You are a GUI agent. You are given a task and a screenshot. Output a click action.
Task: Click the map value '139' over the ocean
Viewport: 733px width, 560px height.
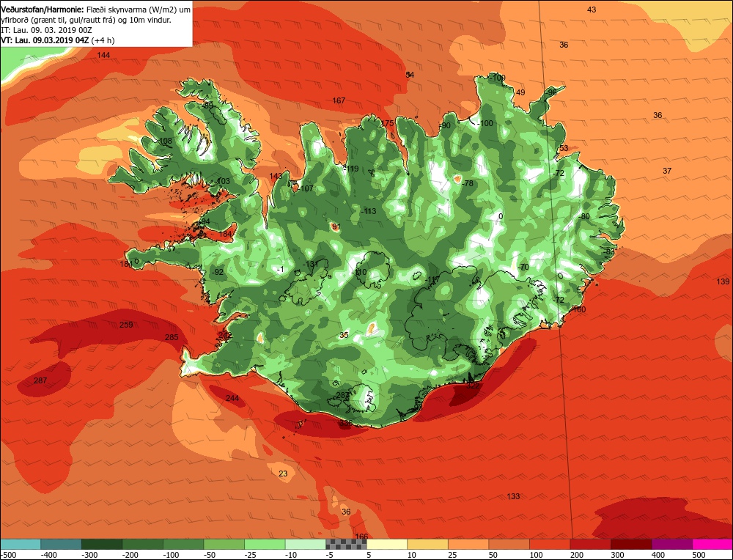pyautogui.click(x=722, y=281)
